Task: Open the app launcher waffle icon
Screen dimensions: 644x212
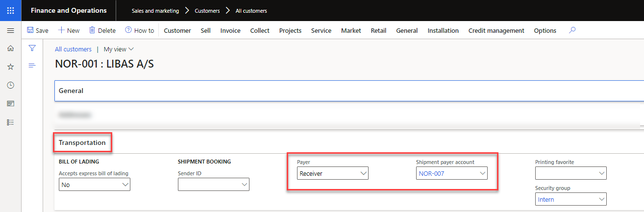Action: click(10, 10)
